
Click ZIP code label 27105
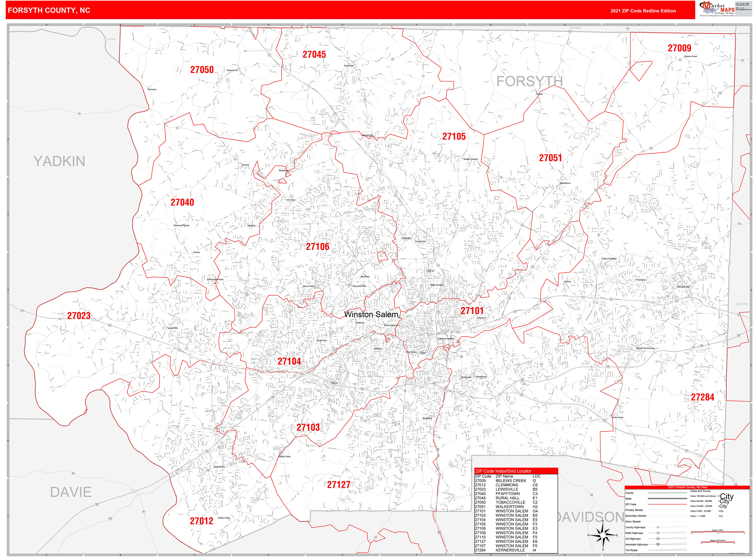tap(454, 136)
